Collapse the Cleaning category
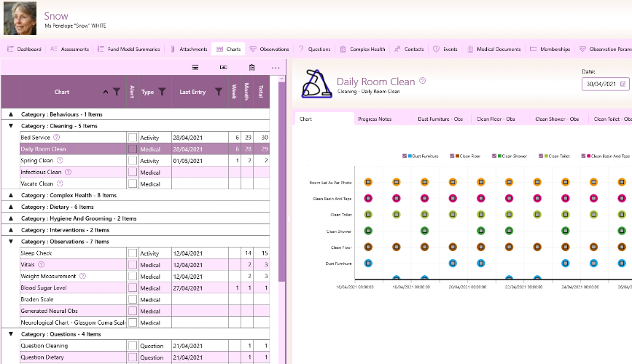This screenshot has width=632, height=364. [x=11, y=126]
